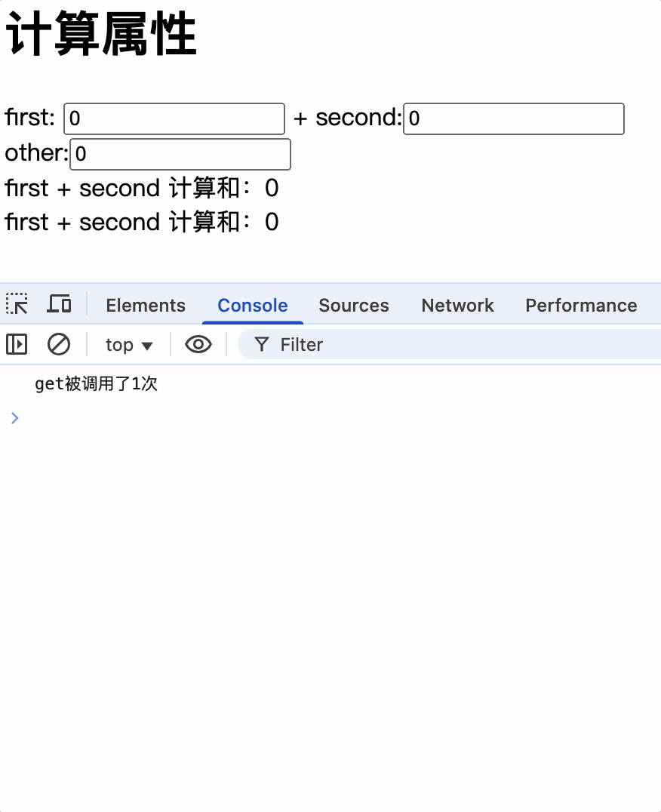The width and height of the screenshot is (661, 812).
Task: Click the first number input field
Action: pyautogui.click(x=174, y=119)
